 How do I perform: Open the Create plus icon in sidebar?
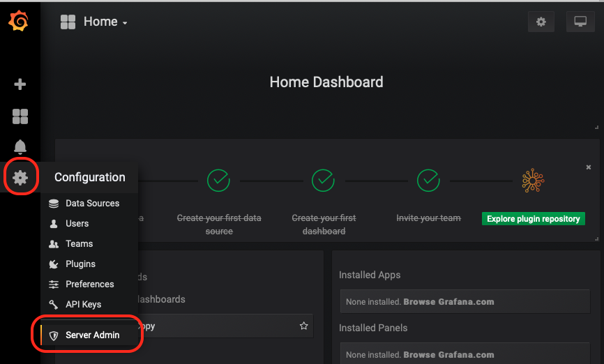pyautogui.click(x=20, y=84)
